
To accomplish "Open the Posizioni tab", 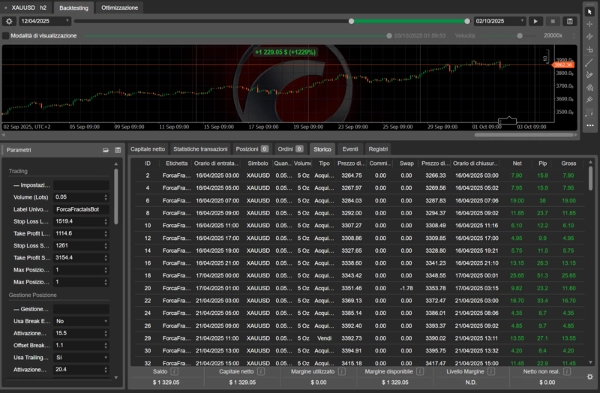I will 252,149.
